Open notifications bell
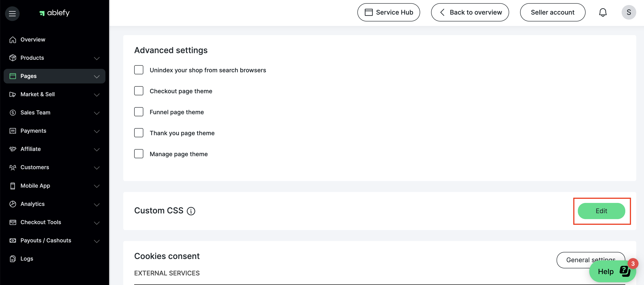 [603, 12]
